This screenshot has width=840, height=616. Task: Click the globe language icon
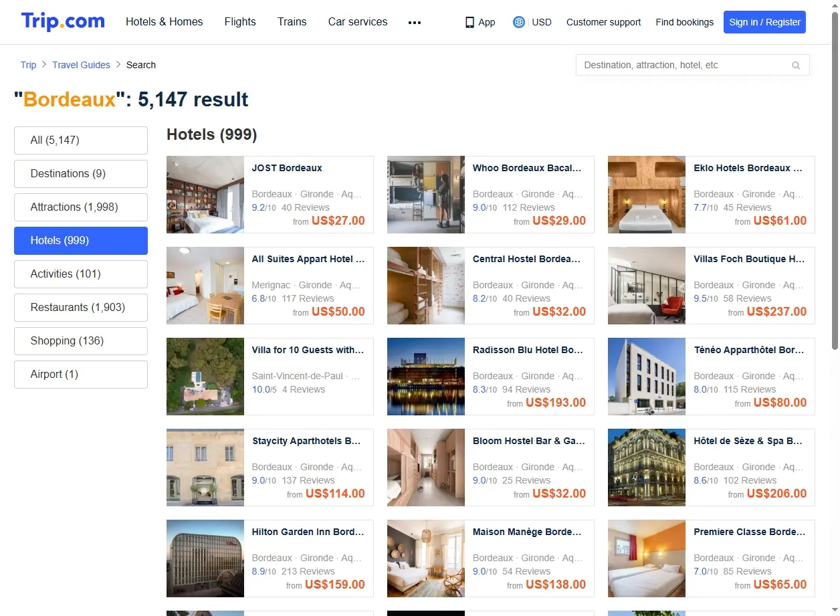[x=518, y=22]
